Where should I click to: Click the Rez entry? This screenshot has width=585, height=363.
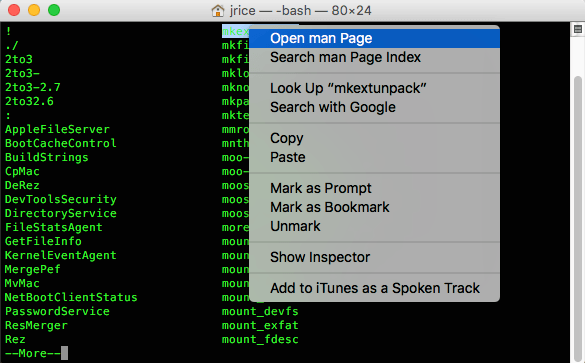15,339
